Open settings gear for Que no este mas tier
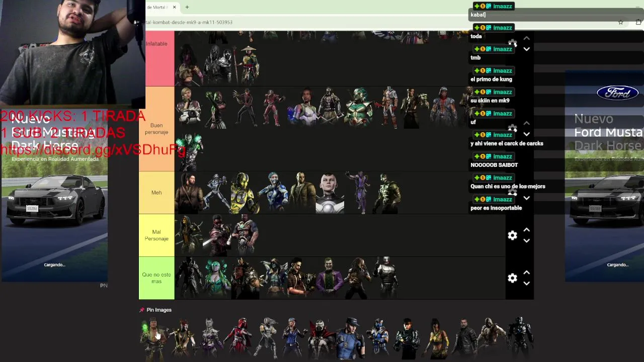 coord(512,278)
